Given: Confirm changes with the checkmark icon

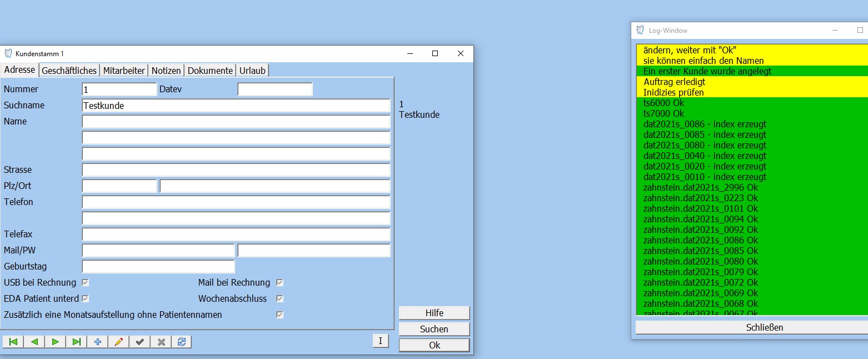Looking at the screenshot, I should tap(139, 342).
